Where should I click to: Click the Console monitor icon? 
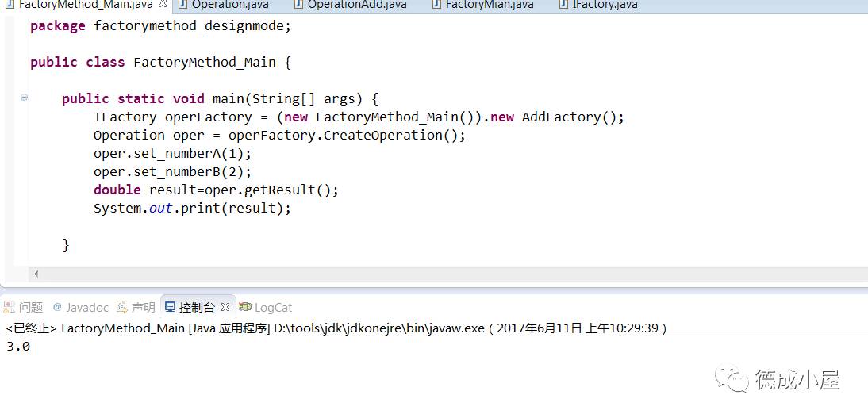pos(171,307)
